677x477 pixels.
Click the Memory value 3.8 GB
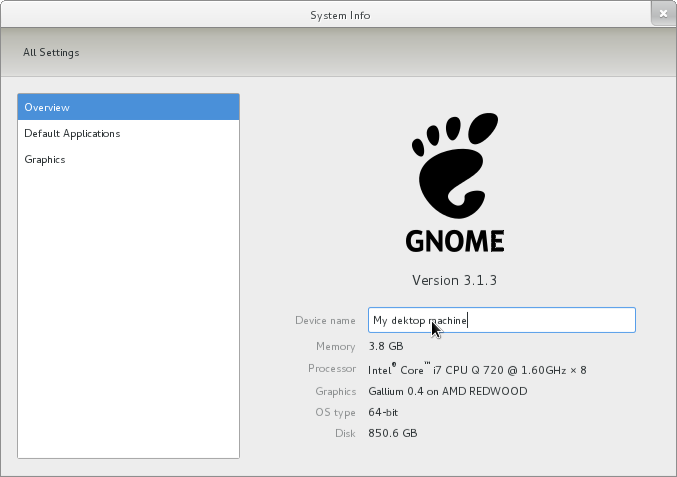point(386,346)
